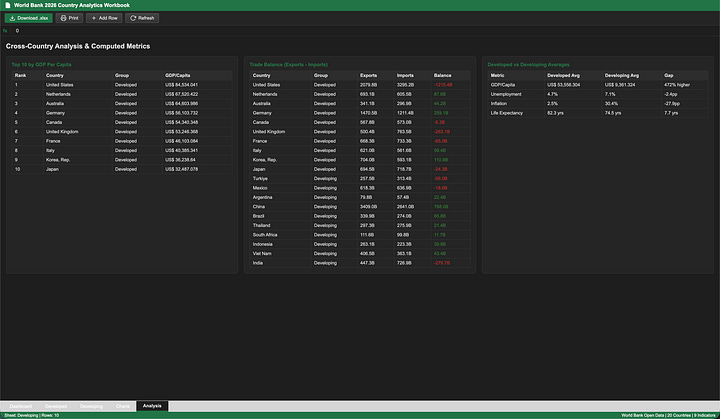Select Netherlands in the rank 2 row

point(58,94)
